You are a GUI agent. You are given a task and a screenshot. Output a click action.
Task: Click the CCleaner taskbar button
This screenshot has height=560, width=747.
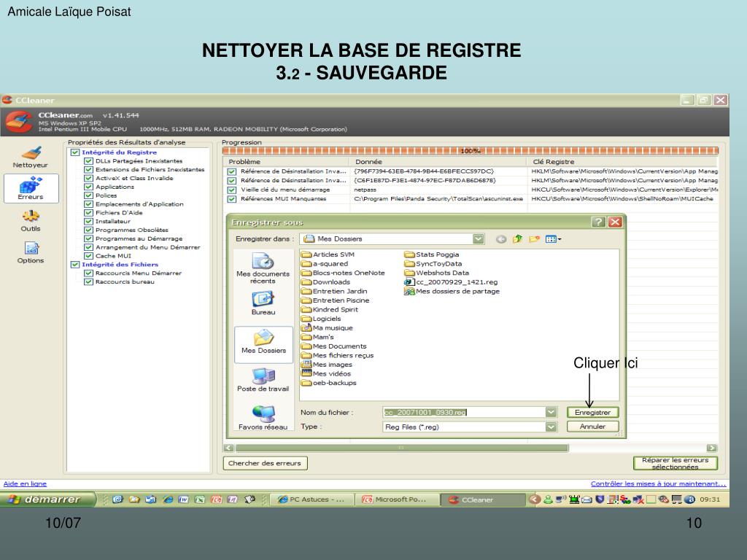(482, 499)
